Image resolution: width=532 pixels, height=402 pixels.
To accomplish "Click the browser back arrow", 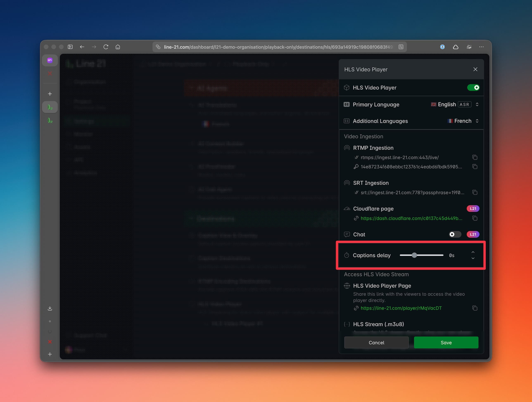I will coord(82,47).
